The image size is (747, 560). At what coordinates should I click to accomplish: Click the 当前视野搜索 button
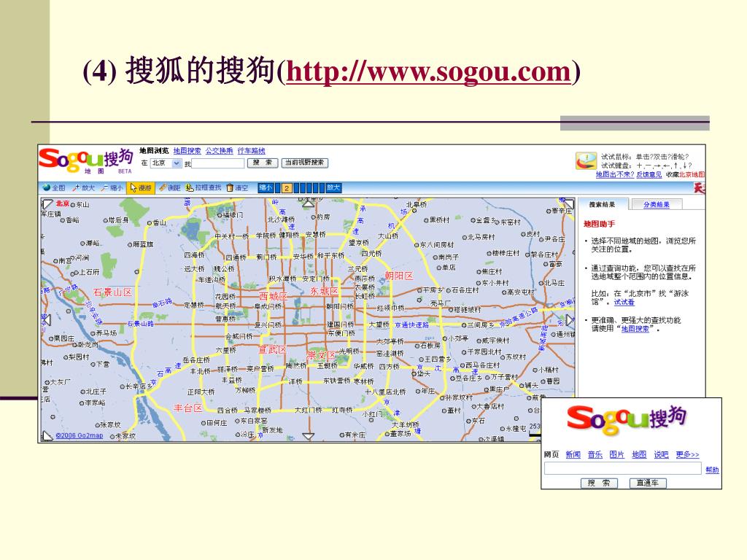(304, 163)
